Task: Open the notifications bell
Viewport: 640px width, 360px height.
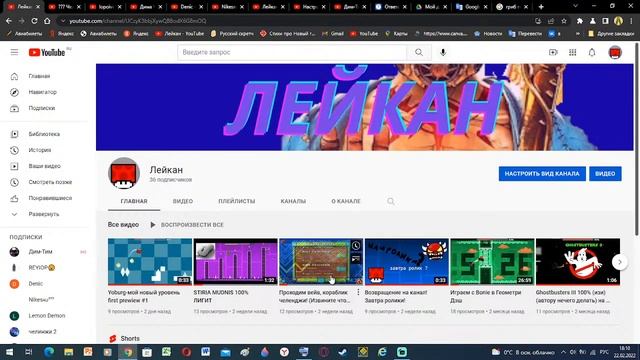Action: coord(592,52)
